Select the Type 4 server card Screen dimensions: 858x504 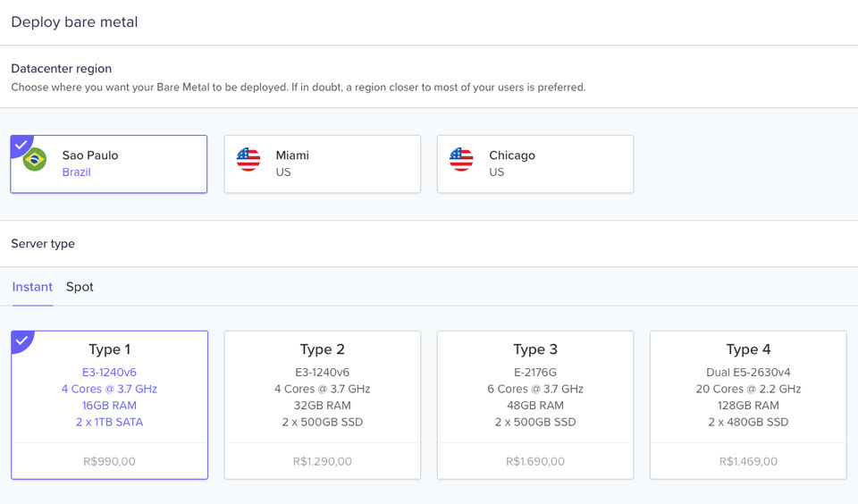tap(748, 405)
